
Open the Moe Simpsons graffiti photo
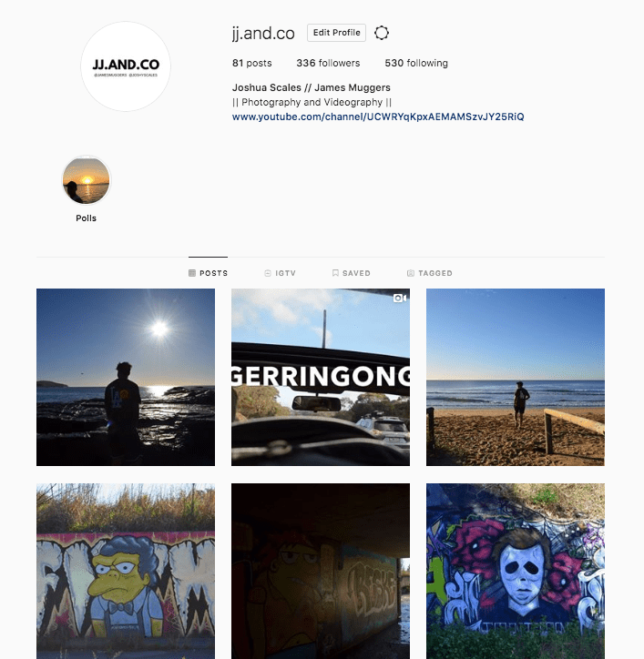tap(126, 571)
